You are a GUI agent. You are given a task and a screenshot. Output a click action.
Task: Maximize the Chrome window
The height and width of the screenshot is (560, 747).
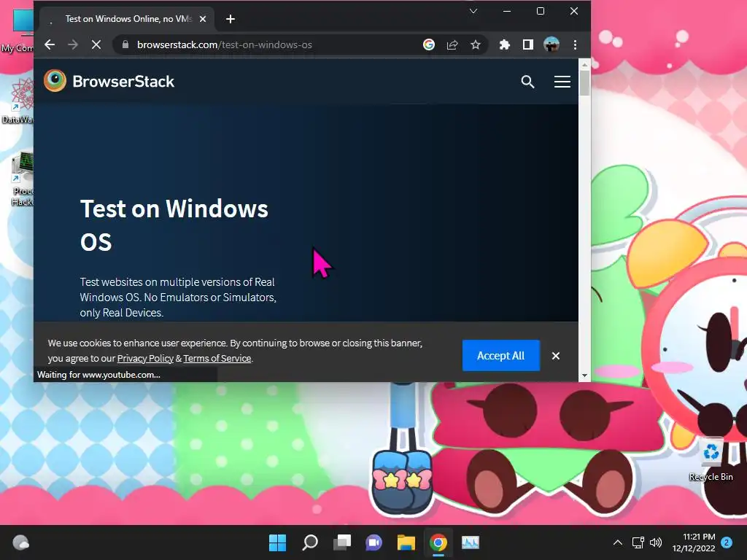pyautogui.click(x=541, y=11)
